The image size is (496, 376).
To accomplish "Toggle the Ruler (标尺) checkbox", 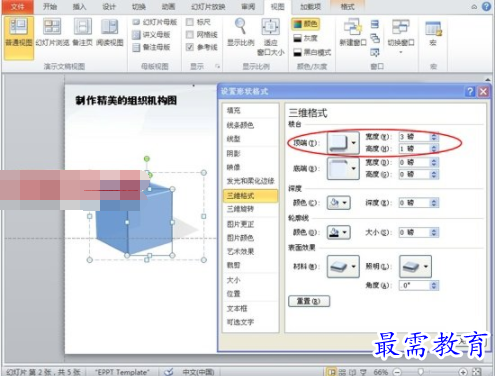I will [190, 22].
